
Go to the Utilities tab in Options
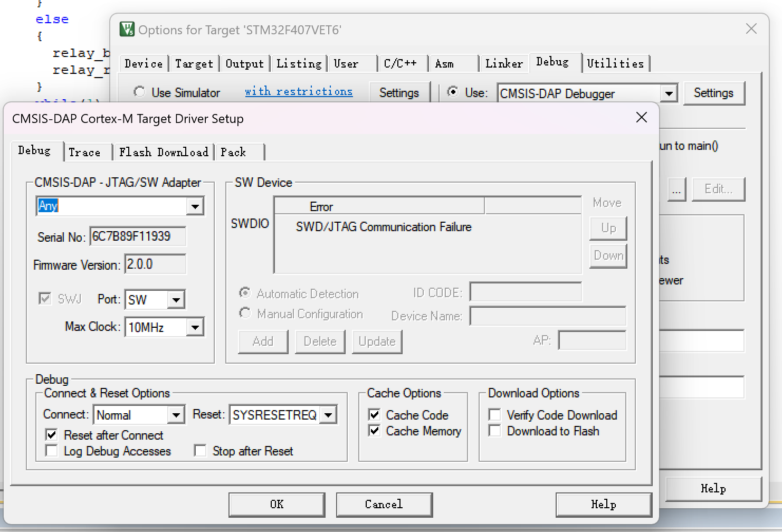615,63
